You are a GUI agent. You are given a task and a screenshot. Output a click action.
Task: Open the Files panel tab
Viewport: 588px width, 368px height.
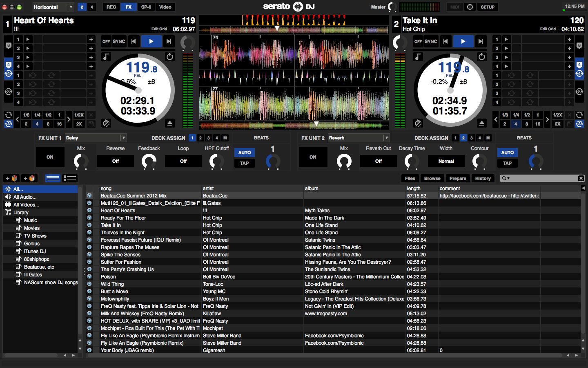coord(410,178)
